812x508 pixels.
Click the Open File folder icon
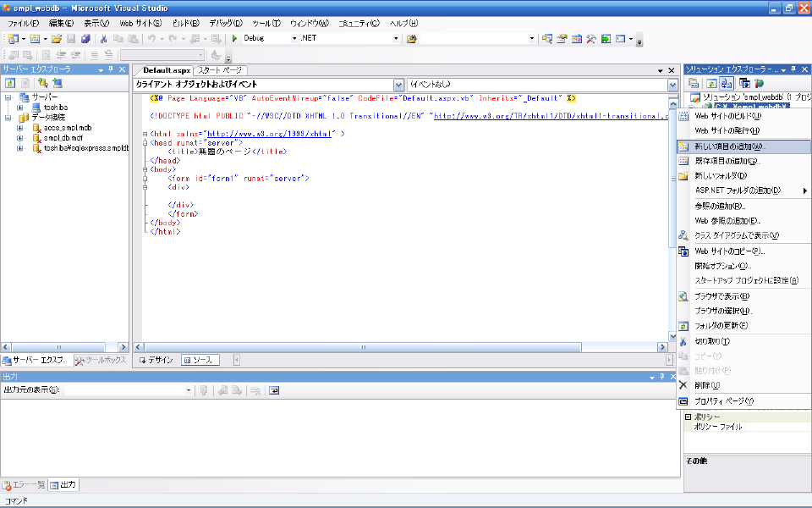pyautogui.click(x=57, y=39)
